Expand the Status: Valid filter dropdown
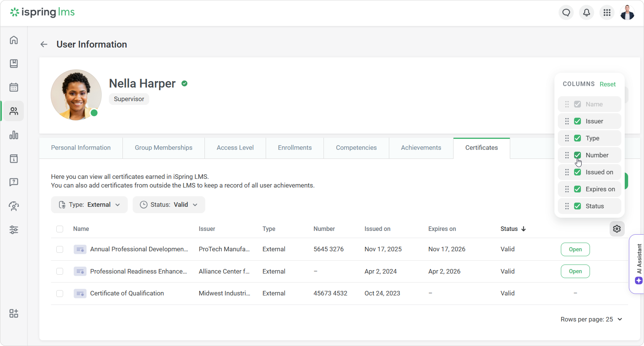The width and height of the screenshot is (644, 346). [169, 205]
